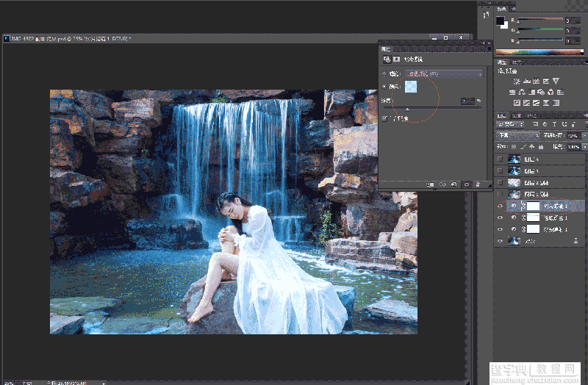Filter layers by type layers icon
The image size is (588, 385).
[554, 124]
